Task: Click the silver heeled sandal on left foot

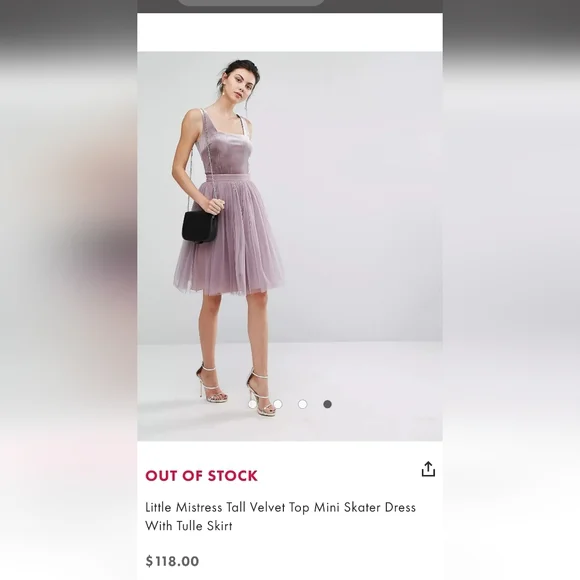Action: point(214,383)
